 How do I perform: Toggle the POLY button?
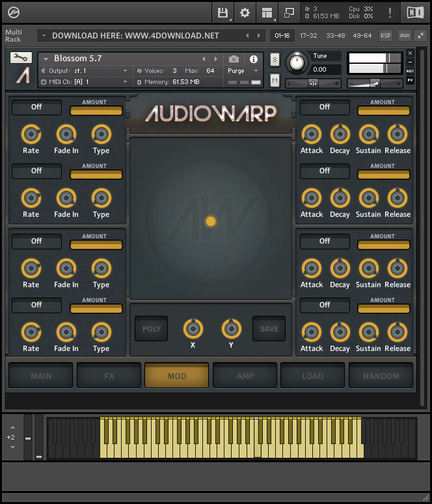click(152, 328)
